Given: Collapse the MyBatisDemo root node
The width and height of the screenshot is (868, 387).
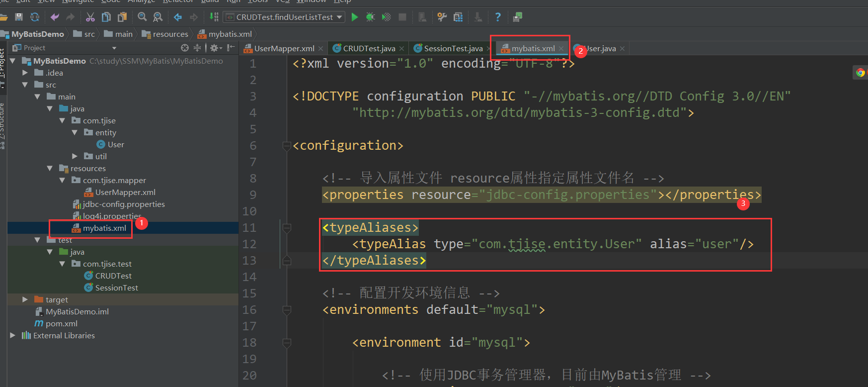Looking at the screenshot, I should 13,61.
